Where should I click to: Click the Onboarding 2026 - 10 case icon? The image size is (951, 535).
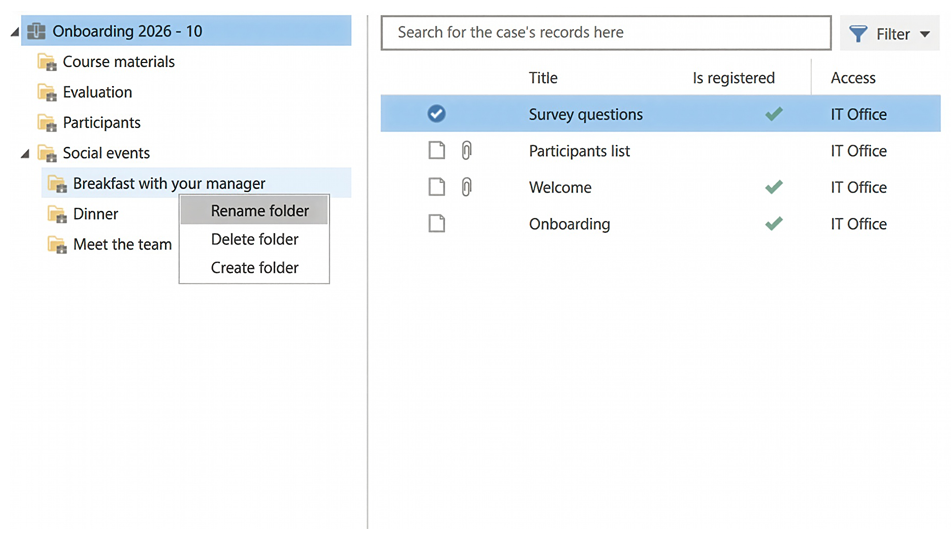(x=37, y=31)
